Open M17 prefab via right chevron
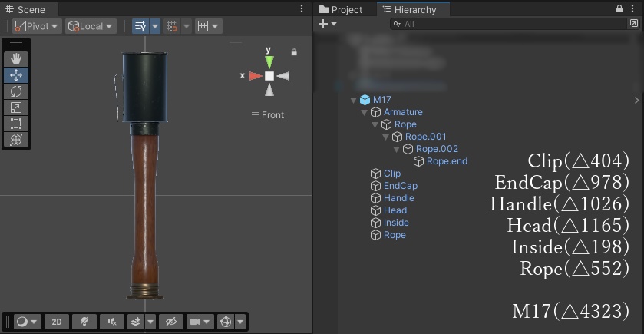Image resolution: width=644 pixels, height=334 pixels. click(x=636, y=100)
